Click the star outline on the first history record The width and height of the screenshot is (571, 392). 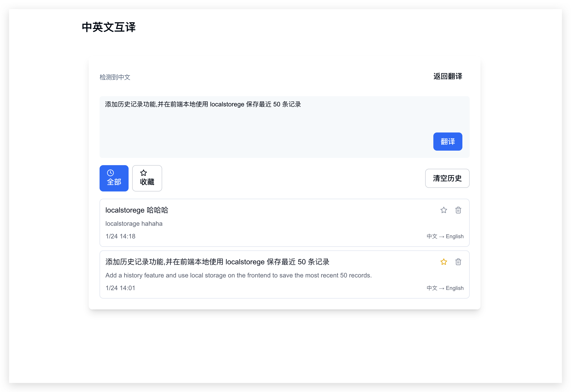pyautogui.click(x=444, y=210)
